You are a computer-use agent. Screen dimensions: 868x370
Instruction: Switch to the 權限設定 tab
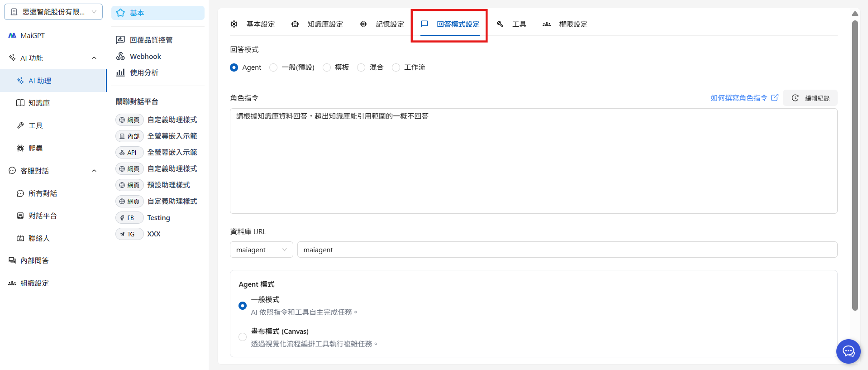click(x=565, y=24)
